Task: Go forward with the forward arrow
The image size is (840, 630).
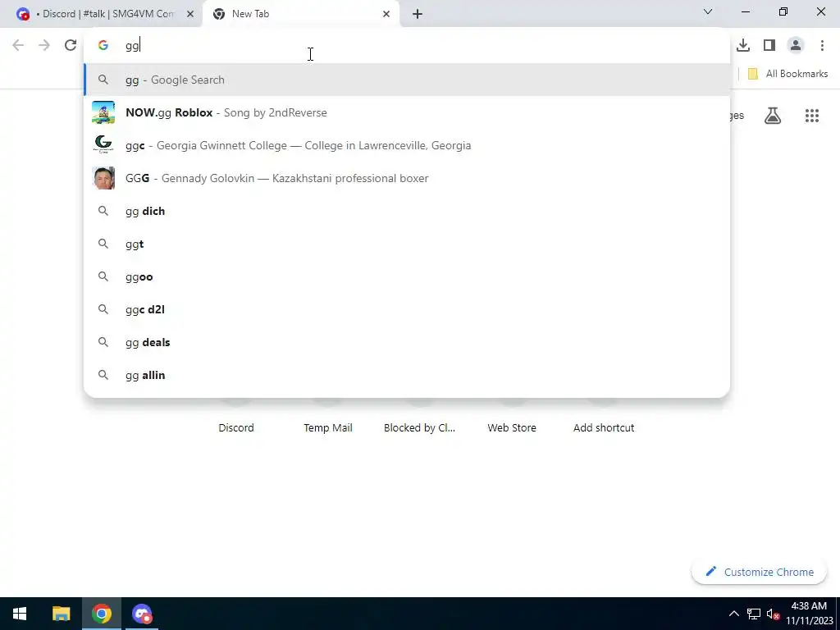Action: tap(44, 45)
